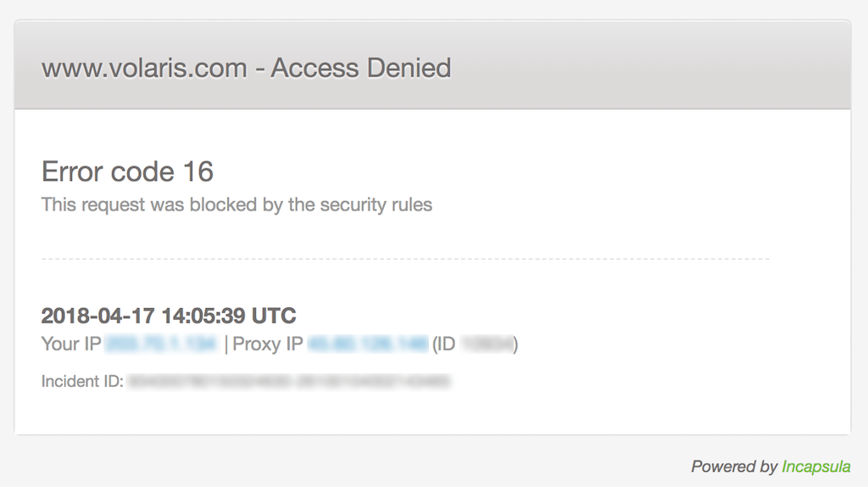
Task: Click the Incapsula link in footer
Action: (816, 467)
